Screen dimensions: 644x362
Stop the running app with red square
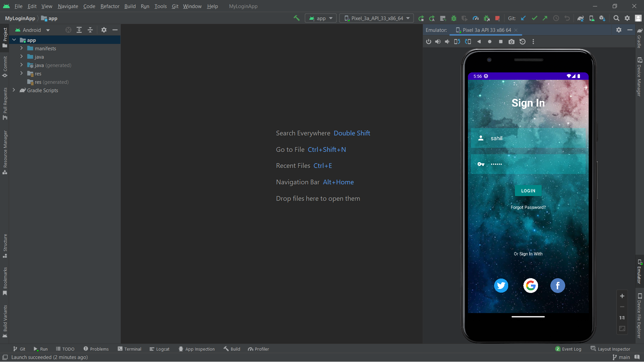click(x=498, y=18)
